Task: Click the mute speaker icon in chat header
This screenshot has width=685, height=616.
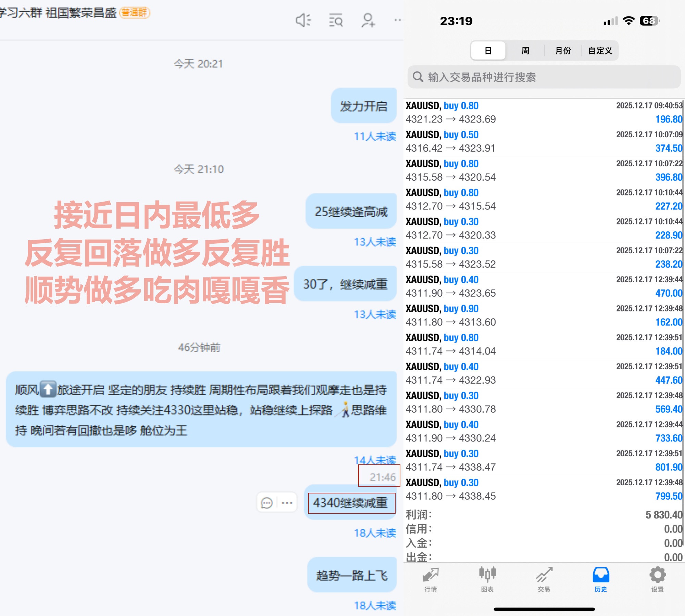Action: coord(303,21)
